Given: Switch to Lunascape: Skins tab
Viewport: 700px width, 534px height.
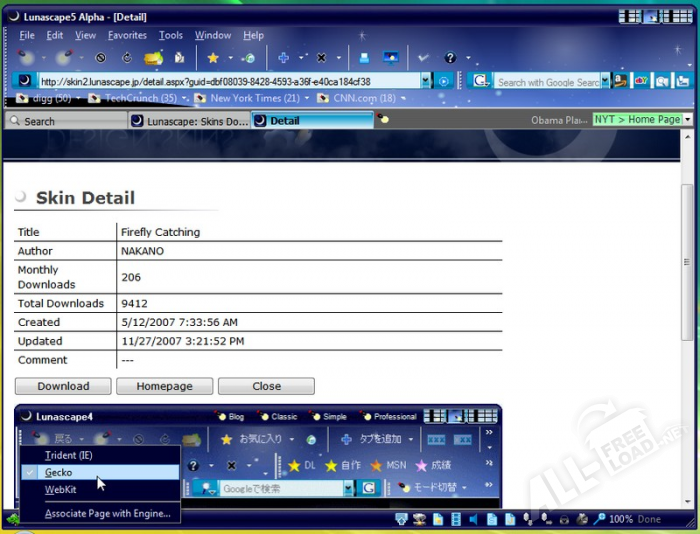Looking at the screenshot, I should point(189,121).
